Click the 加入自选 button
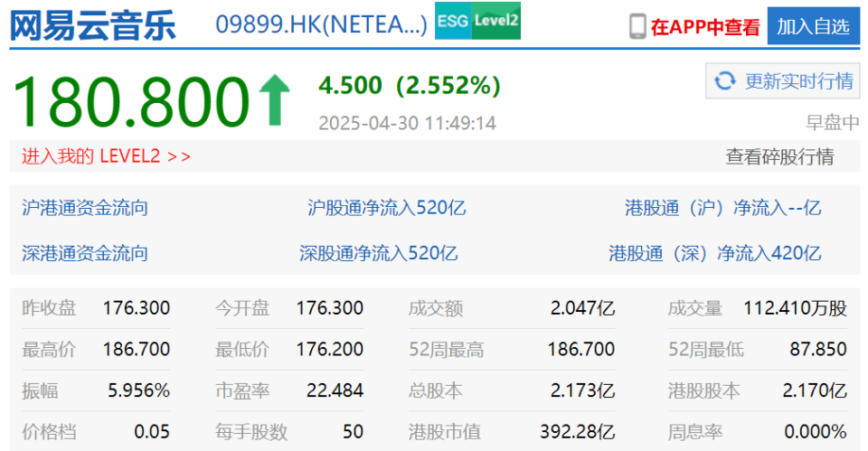868x451 pixels. pyautogui.click(x=813, y=26)
